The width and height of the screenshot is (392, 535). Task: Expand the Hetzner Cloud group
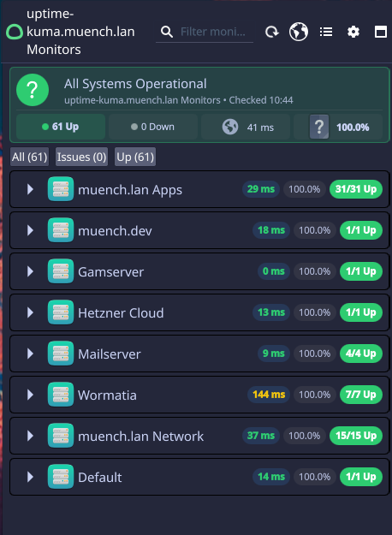[30, 312]
